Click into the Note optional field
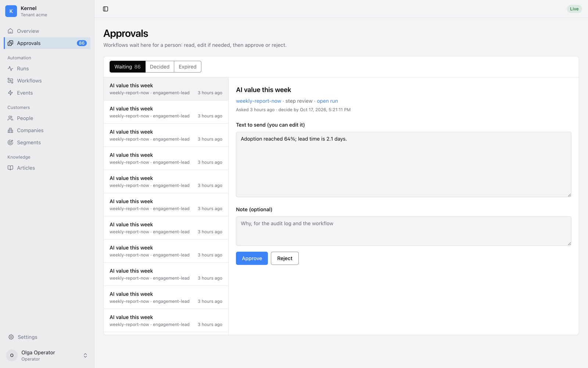Image resolution: width=588 pixels, height=368 pixels. (x=404, y=231)
